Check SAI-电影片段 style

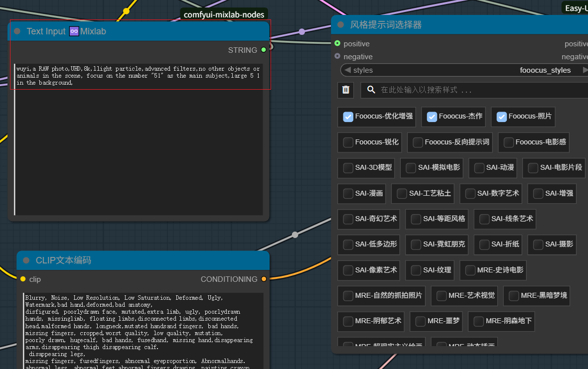click(x=533, y=168)
